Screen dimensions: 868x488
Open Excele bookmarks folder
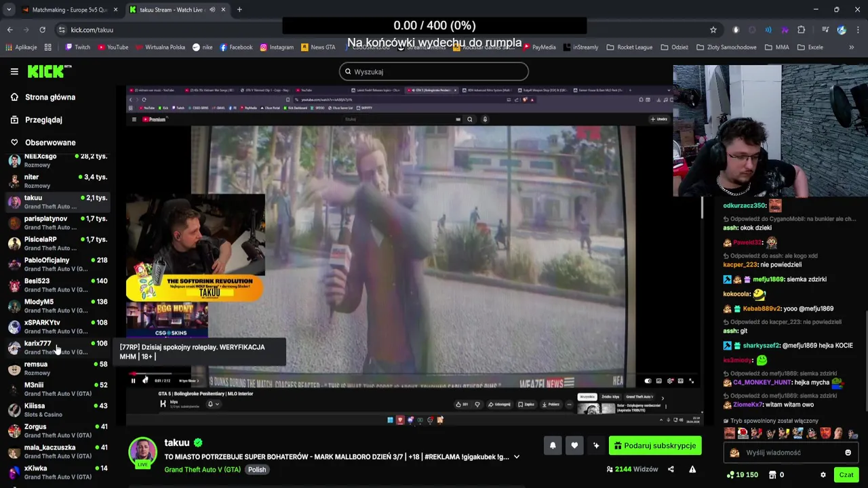[x=810, y=47]
